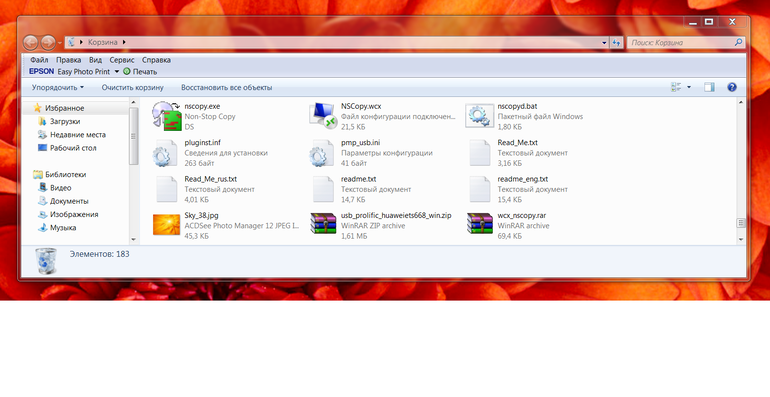Select the pluginst.inf file icon
The width and height of the screenshot is (770, 397).
(x=165, y=153)
